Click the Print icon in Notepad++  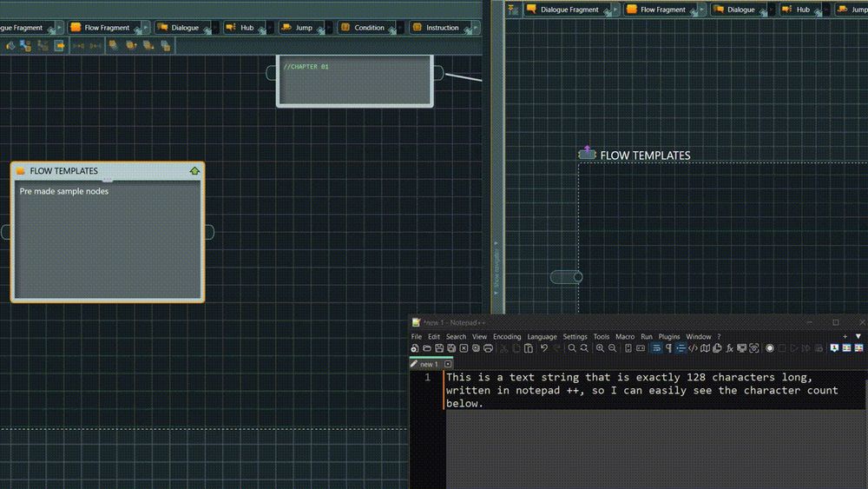(x=488, y=348)
